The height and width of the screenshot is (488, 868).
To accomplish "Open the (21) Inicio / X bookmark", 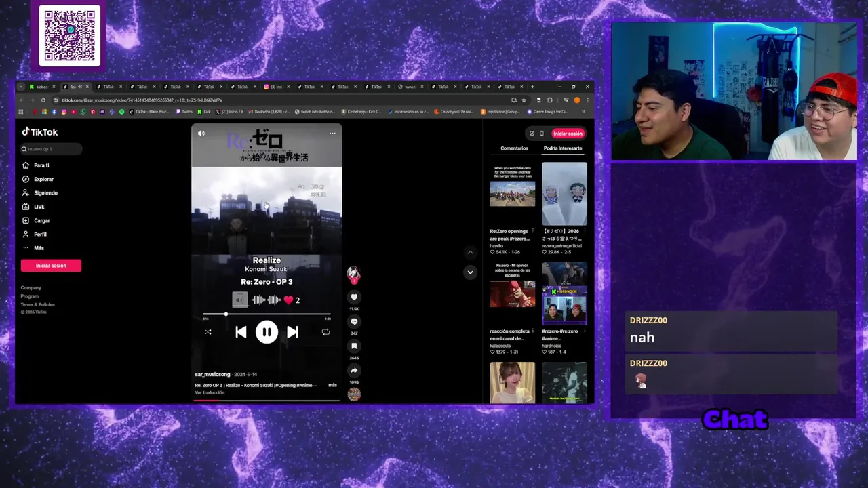I will (229, 112).
